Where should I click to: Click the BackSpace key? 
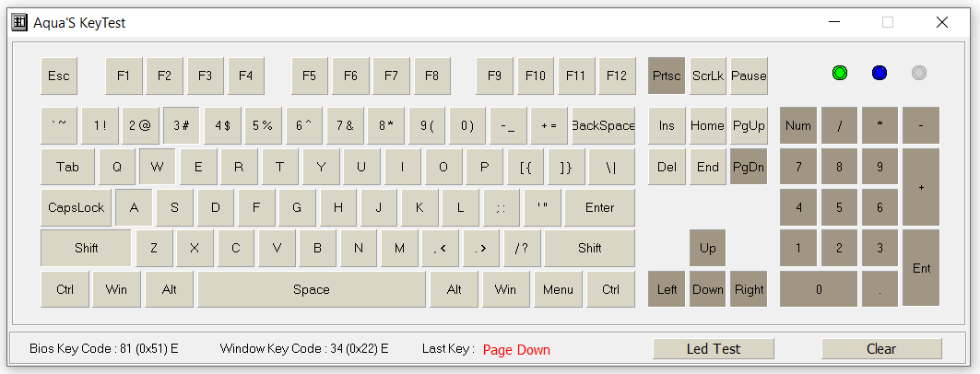pyautogui.click(x=603, y=125)
